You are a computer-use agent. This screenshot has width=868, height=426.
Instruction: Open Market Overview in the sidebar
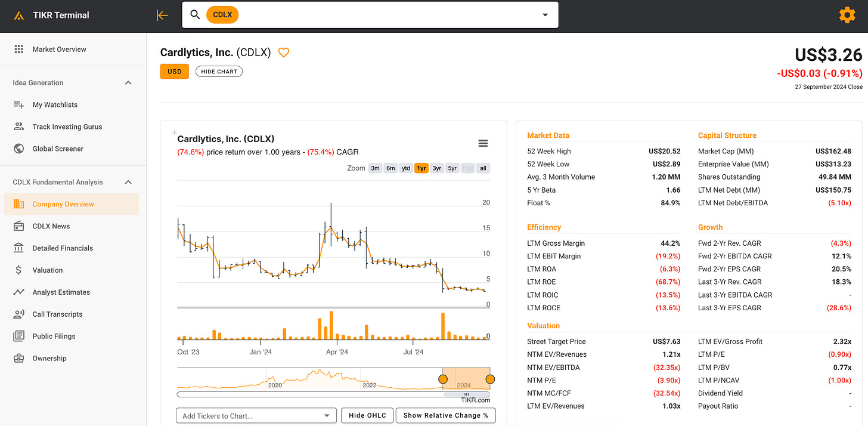pyautogui.click(x=59, y=50)
